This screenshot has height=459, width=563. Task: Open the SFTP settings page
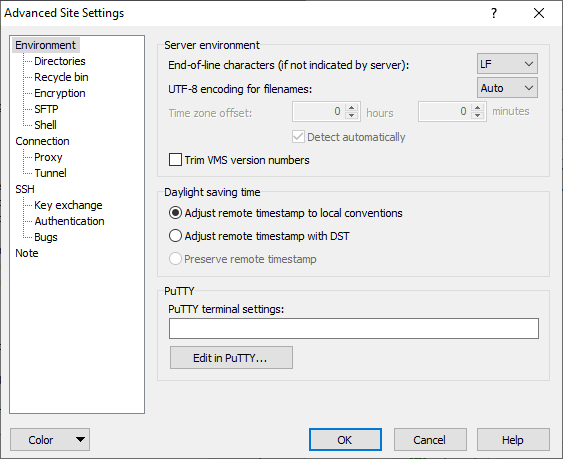coord(46,109)
